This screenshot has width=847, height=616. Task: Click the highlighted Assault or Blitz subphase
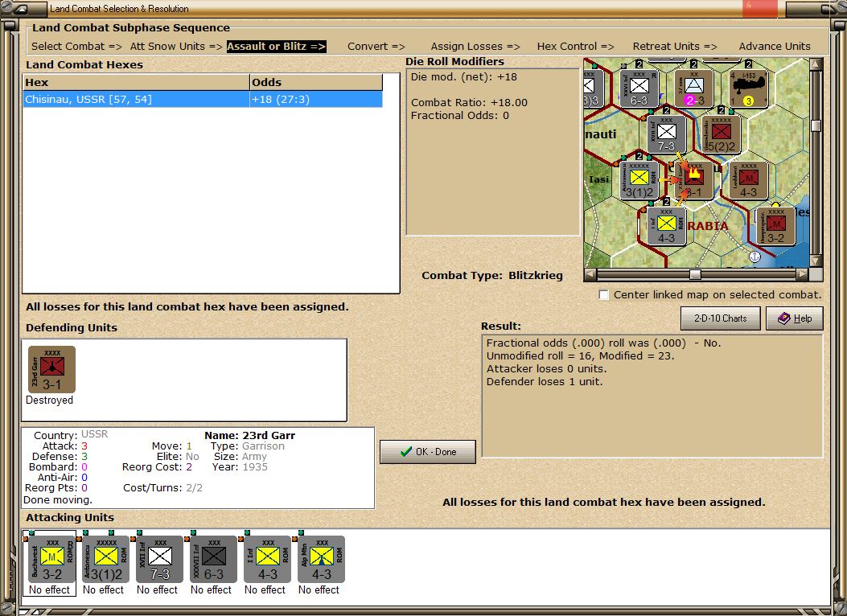coord(277,47)
